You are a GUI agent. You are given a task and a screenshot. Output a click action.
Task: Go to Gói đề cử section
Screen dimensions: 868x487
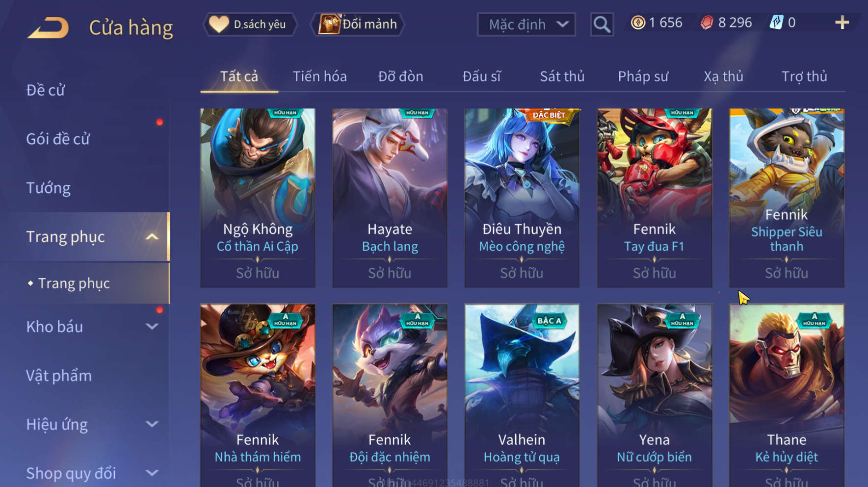[58, 139]
